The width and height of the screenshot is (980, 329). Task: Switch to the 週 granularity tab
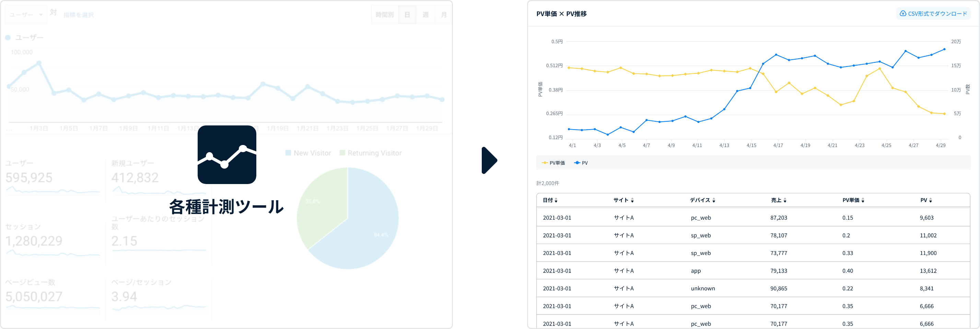[425, 14]
